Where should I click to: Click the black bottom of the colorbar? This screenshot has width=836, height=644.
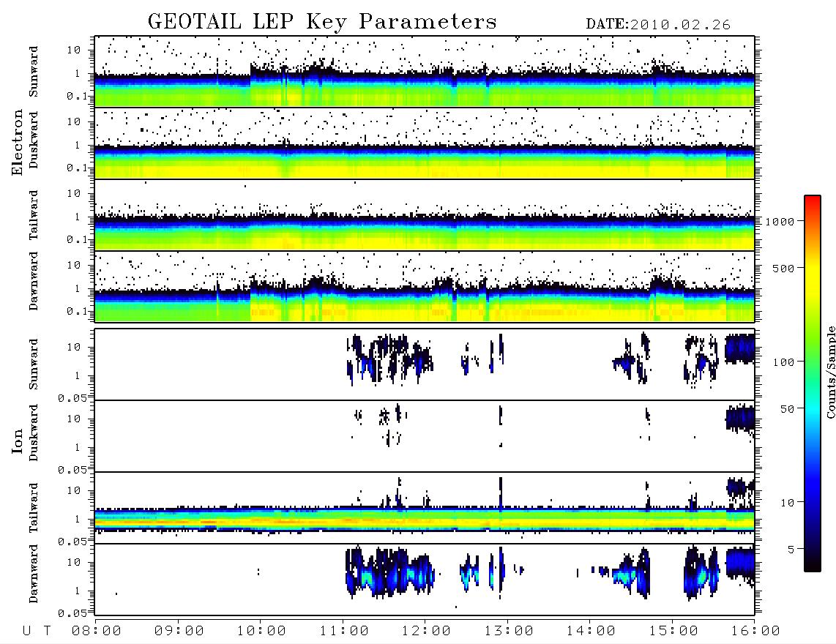pyautogui.click(x=812, y=563)
